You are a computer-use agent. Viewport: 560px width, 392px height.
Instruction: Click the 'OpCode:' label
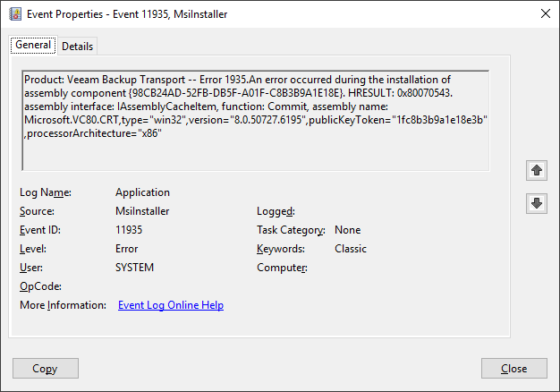40,286
